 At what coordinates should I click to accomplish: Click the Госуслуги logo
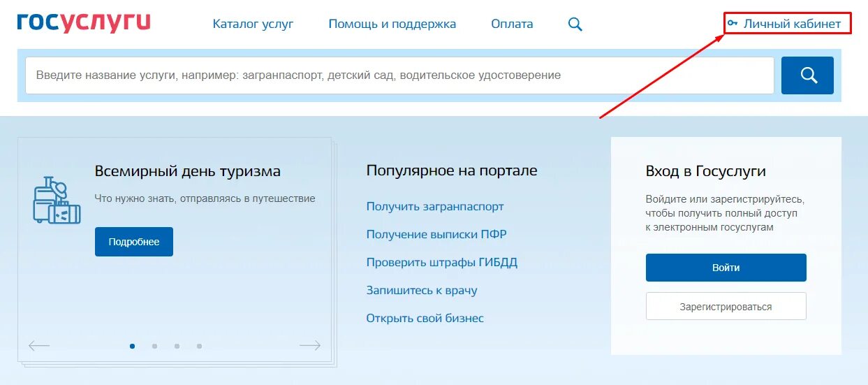pyautogui.click(x=84, y=22)
